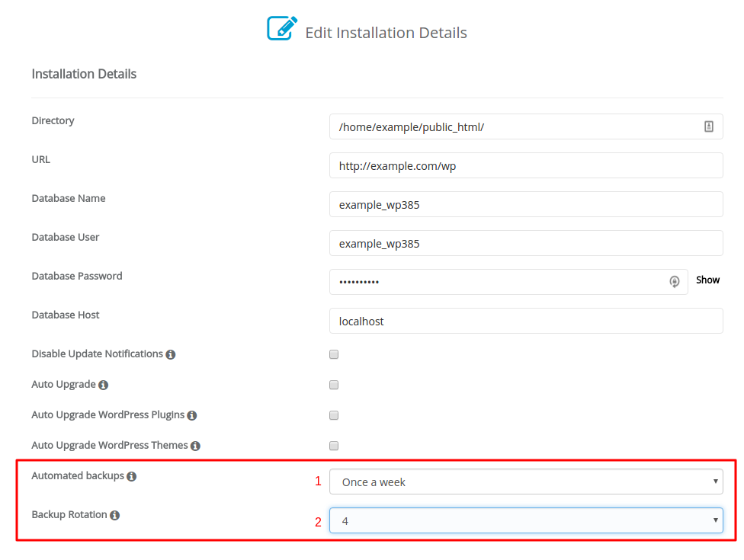Show info tooltip for Automated backups
This screenshot has height=560, width=744.
point(132,476)
